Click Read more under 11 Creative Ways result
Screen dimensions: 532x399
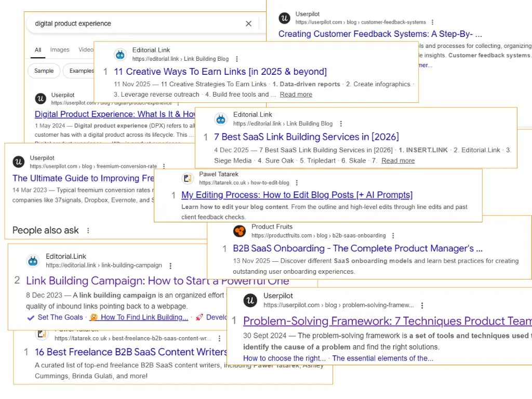point(296,95)
